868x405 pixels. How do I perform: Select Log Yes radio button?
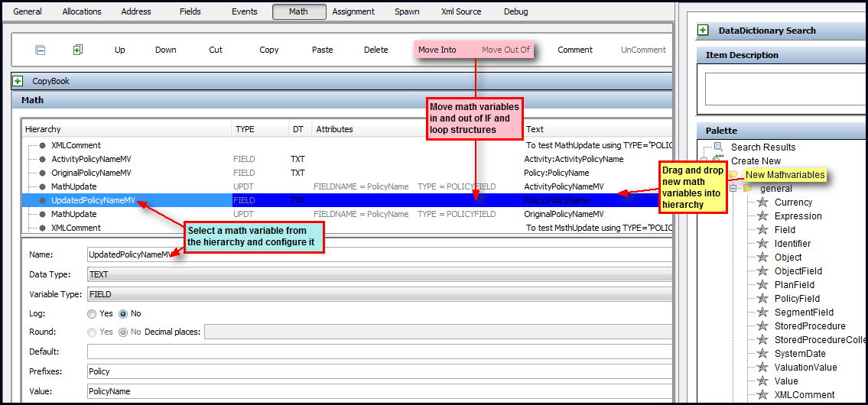92,314
